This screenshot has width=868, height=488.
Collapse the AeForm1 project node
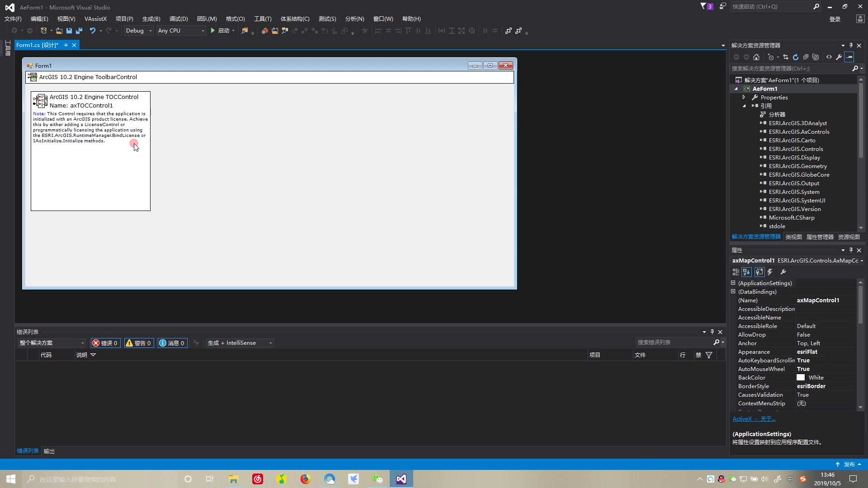click(x=736, y=89)
